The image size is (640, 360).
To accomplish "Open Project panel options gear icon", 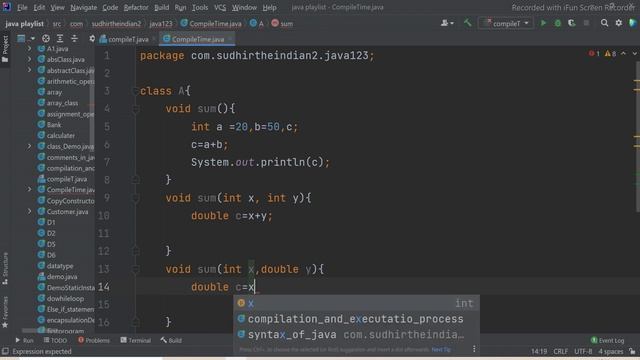I will (92, 38).
